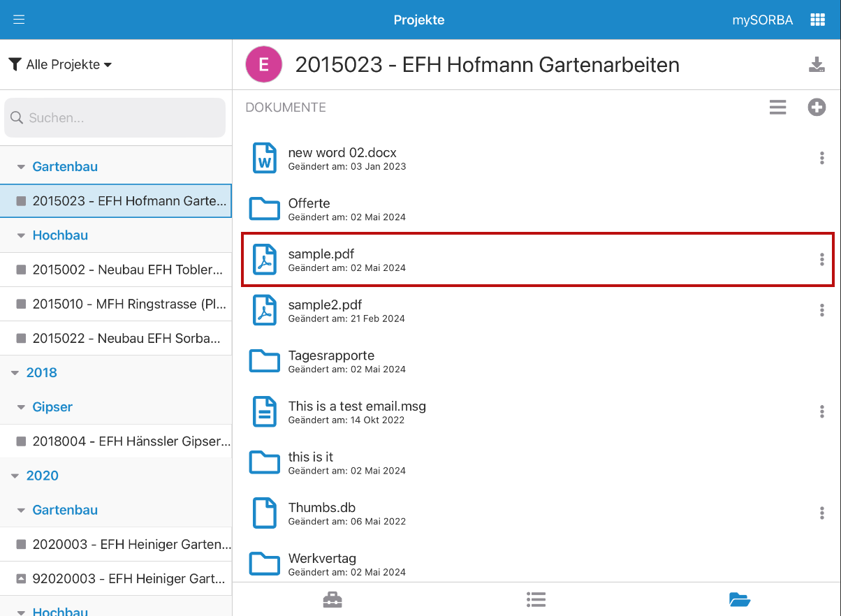
Task: Open the Alle Projekte filter dropdown
Action: (61, 65)
